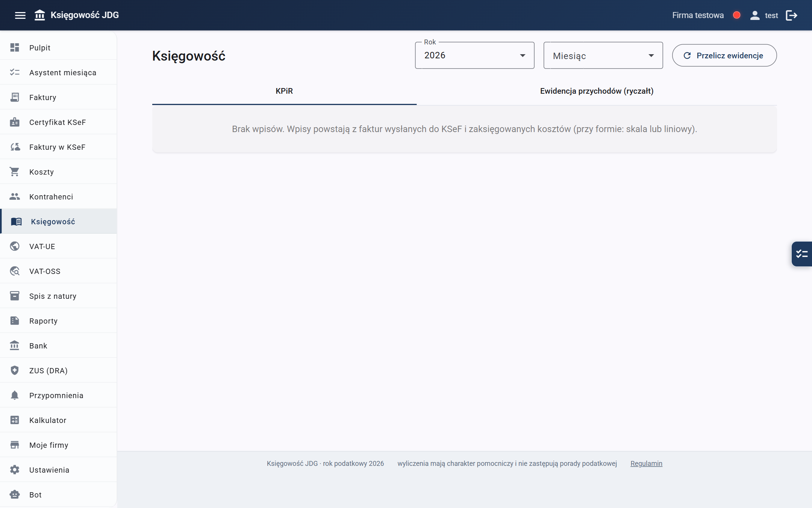Screen dimensions: 812x508
Task: Click the Przelicz ewidencje button
Action: tap(724, 55)
